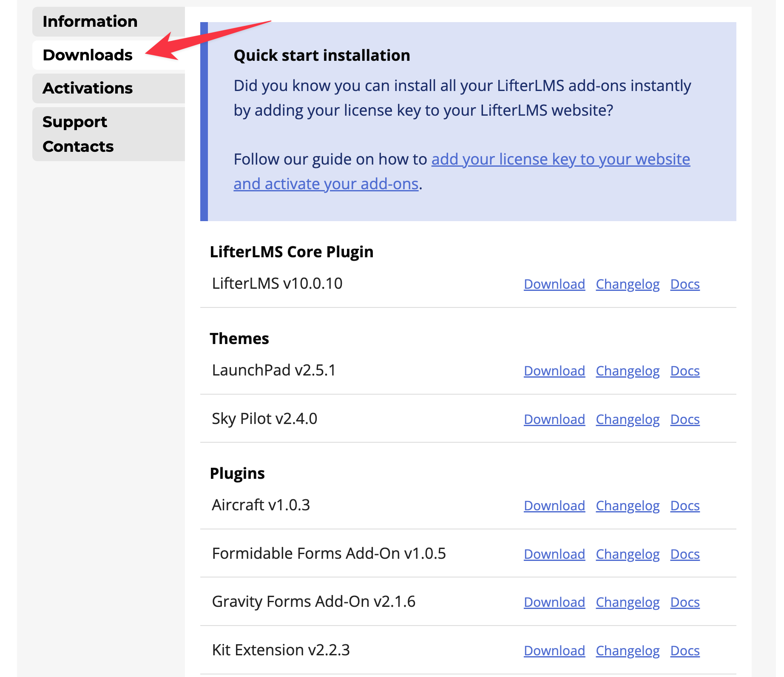The height and width of the screenshot is (677, 784).
Task: Download the Sky Pilot v2.4.0 theme
Action: point(554,419)
